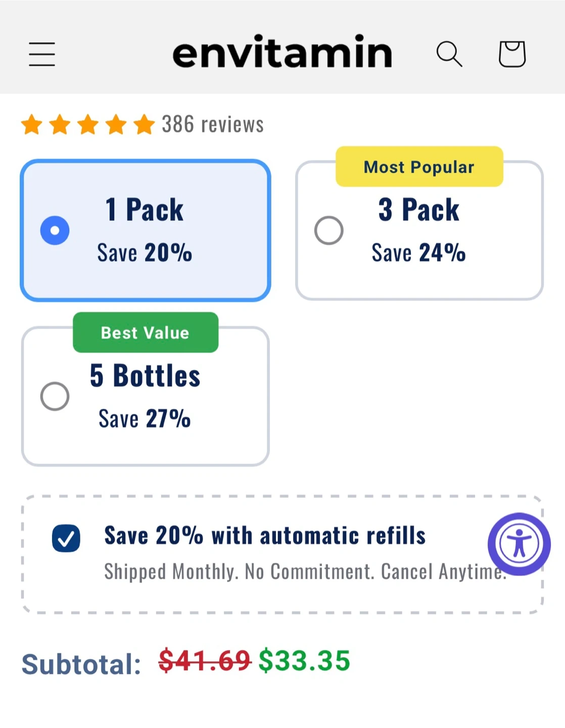The height and width of the screenshot is (728, 565).
Task: Click the Save 24% text
Action: tap(418, 253)
